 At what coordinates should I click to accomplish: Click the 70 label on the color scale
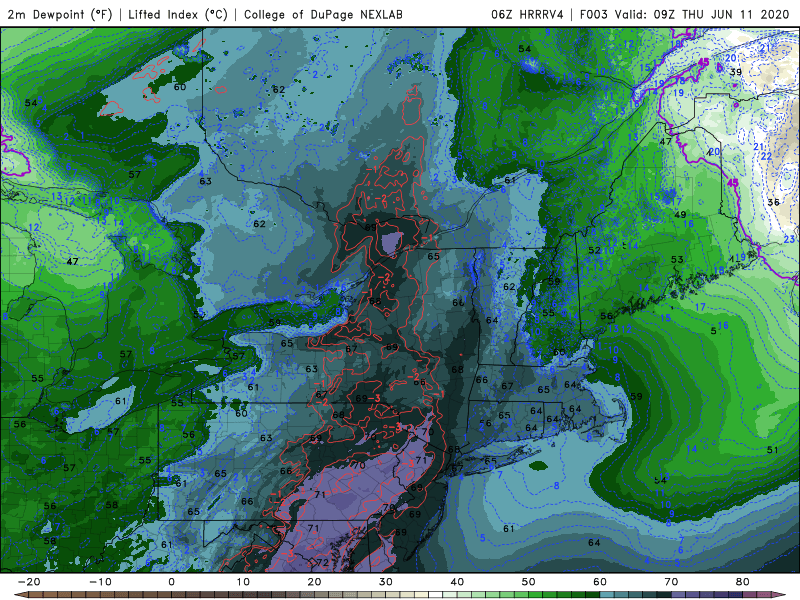[671, 582]
